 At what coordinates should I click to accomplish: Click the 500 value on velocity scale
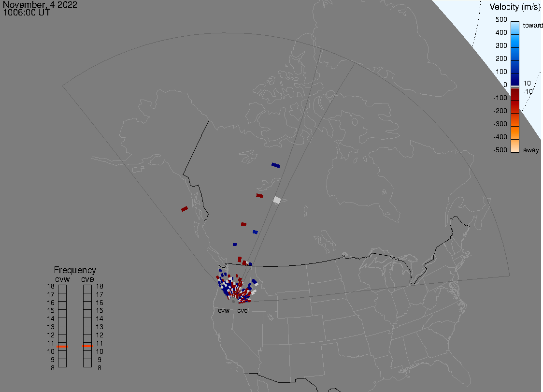coord(501,19)
